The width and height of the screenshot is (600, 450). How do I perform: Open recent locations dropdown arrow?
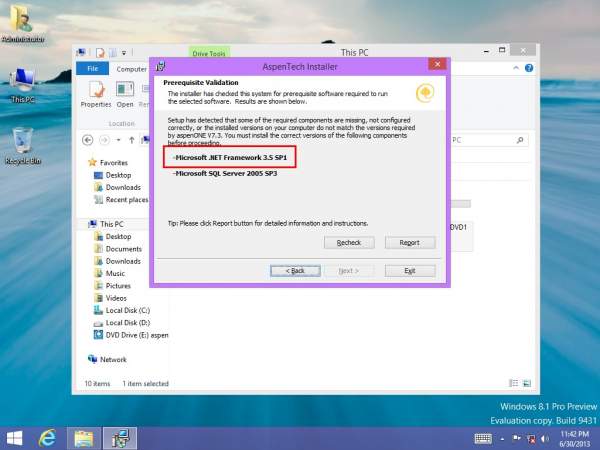118,140
